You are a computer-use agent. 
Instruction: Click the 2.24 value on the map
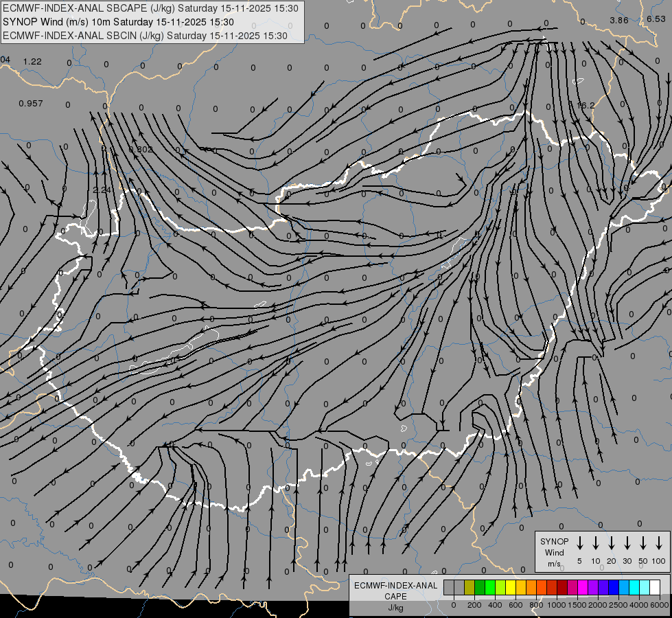point(102,190)
